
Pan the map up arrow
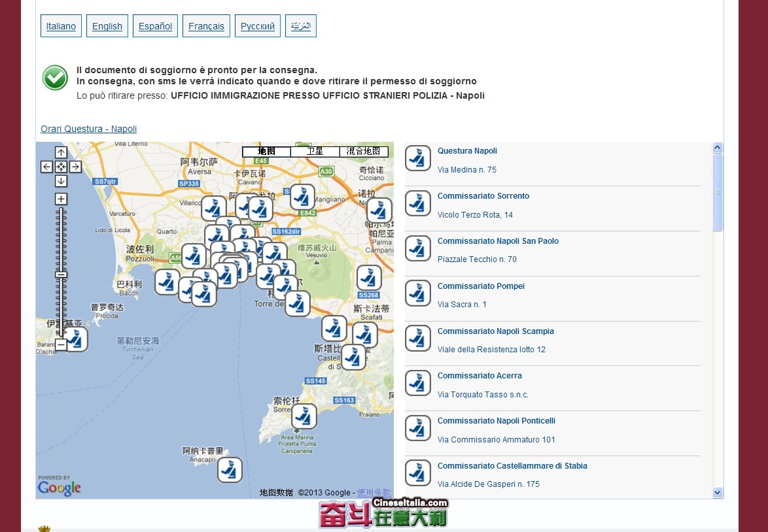click(61, 153)
